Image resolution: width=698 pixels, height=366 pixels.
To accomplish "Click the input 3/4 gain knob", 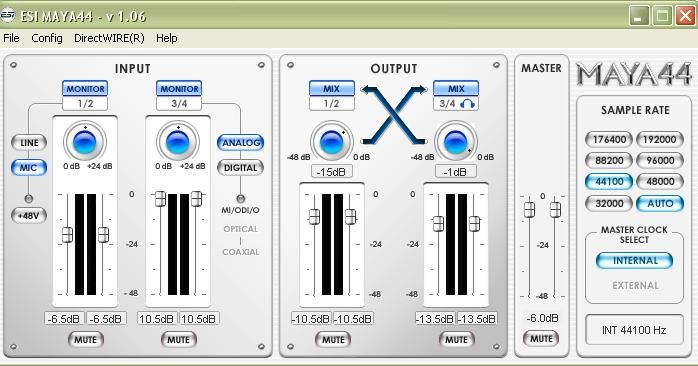I will [178, 142].
